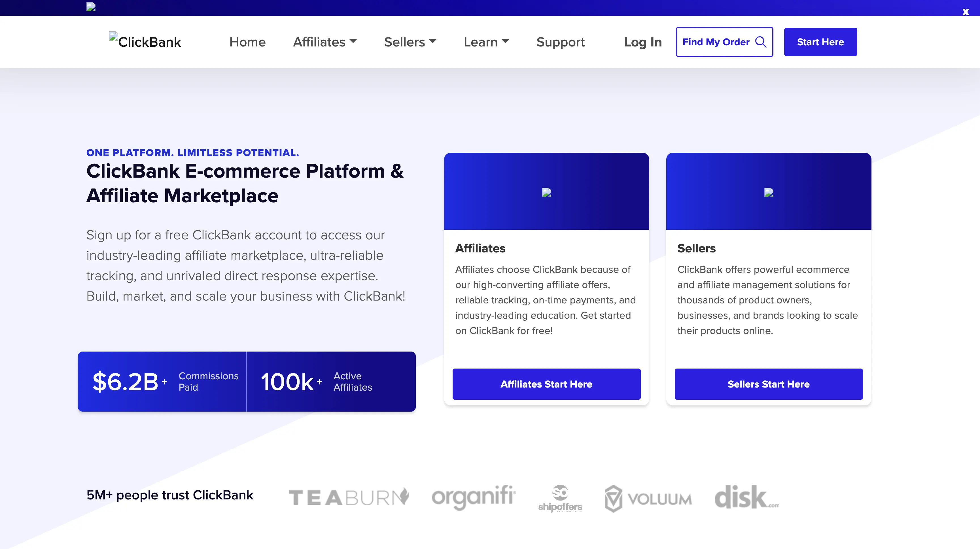Click the ShipOffers partner logo
Viewport: 980px width, 549px height.
[560, 498]
